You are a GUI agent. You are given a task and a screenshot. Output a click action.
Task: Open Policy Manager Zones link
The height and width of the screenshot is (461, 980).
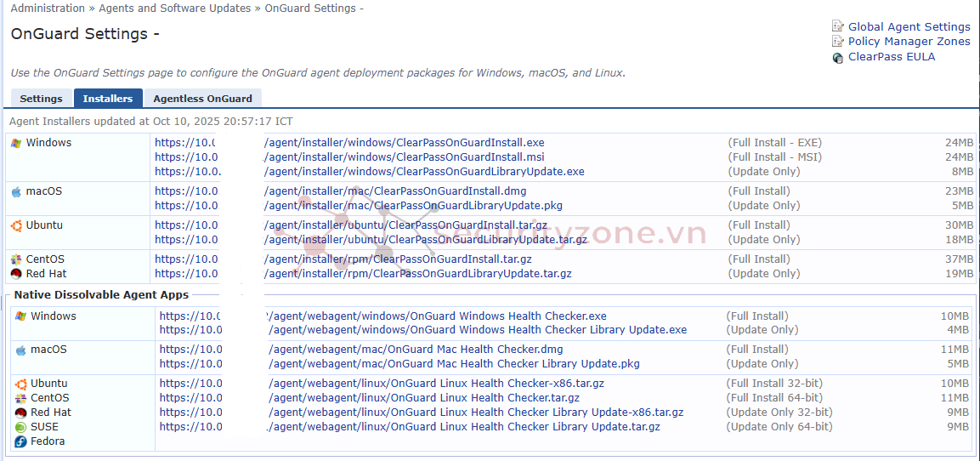coord(909,42)
